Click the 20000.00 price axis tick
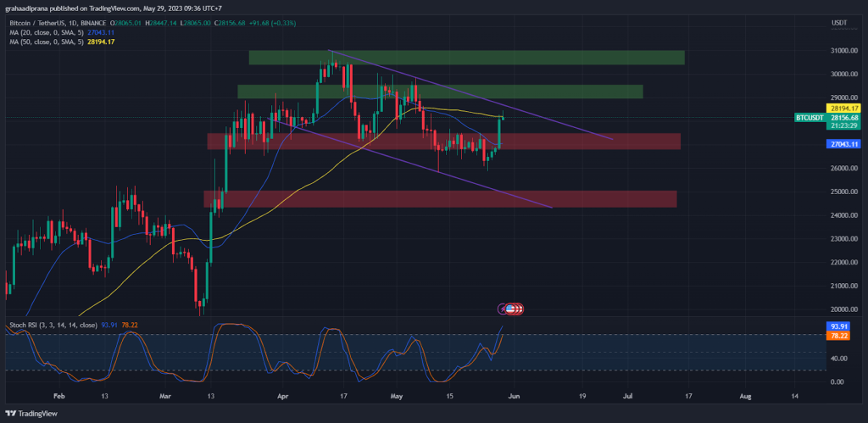868x423 pixels. click(844, 309)
